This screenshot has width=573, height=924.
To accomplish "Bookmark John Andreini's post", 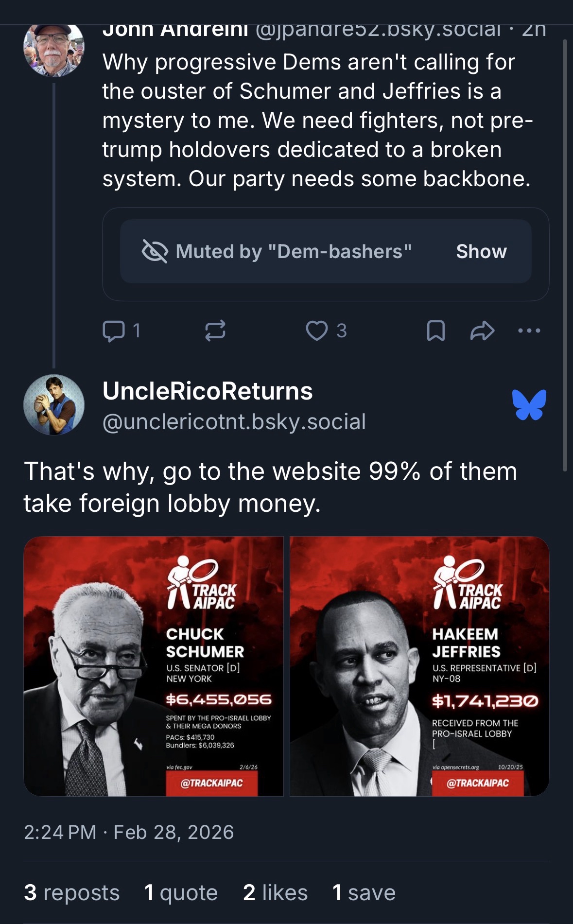I will click(x=435, y=331).
